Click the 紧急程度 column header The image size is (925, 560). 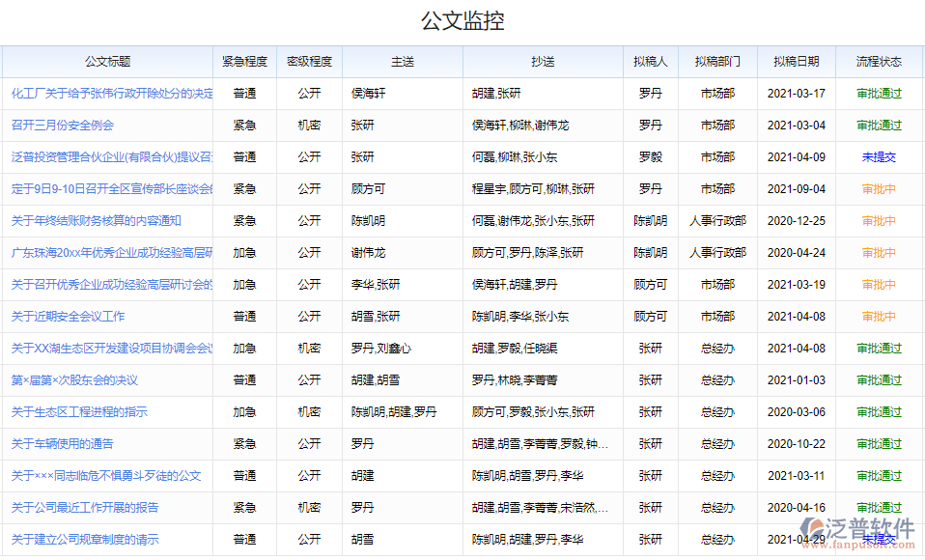pyautogui.click(x=245, y=60)
